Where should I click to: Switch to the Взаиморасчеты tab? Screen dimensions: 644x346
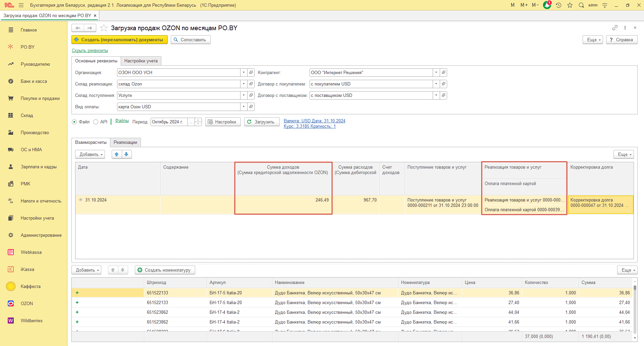pyautogui.click(x=91, y=142)
